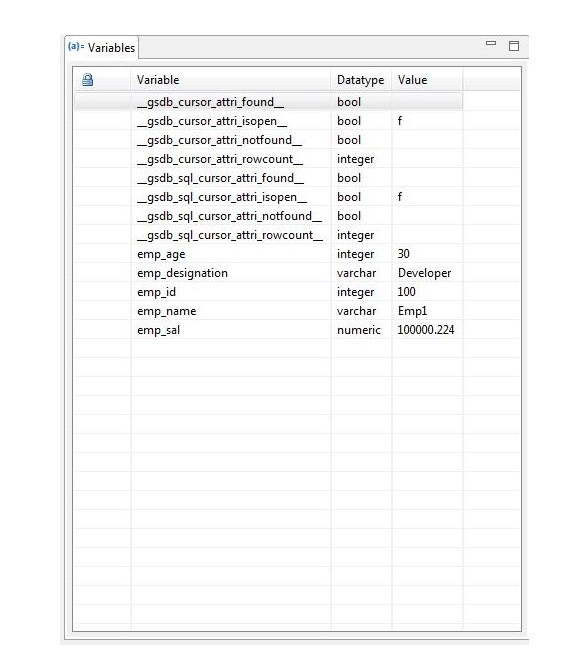Image resolution: width=569 pixels, height=671 pixels.
Task: Minimize the Variables panel
Action: click(491, 43)
